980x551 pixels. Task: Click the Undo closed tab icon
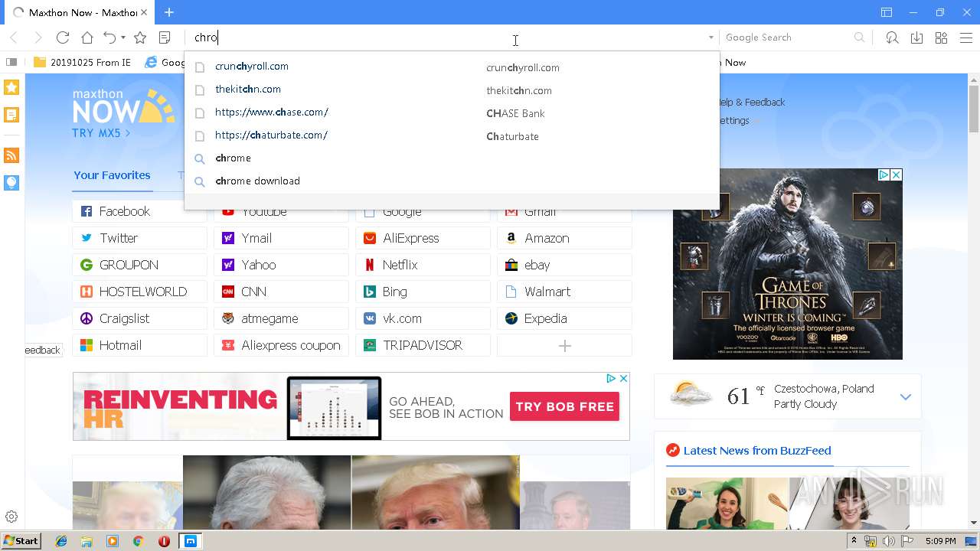click(110, 37)
